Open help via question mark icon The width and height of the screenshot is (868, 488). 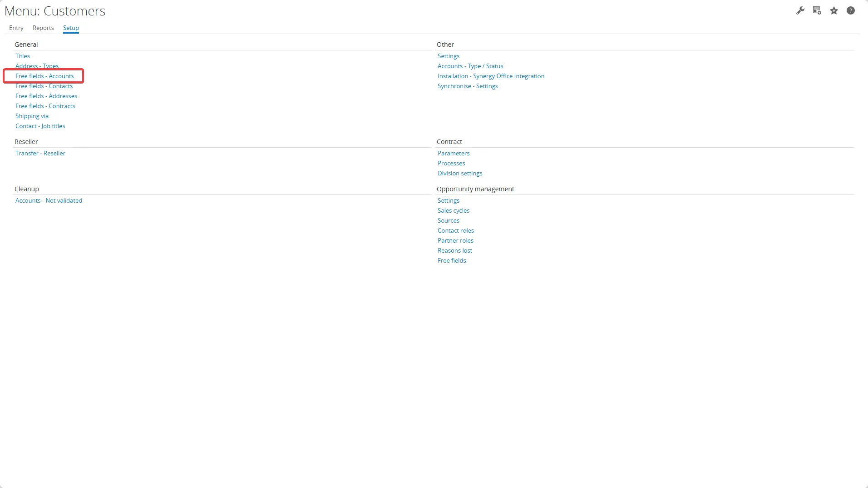851,10
